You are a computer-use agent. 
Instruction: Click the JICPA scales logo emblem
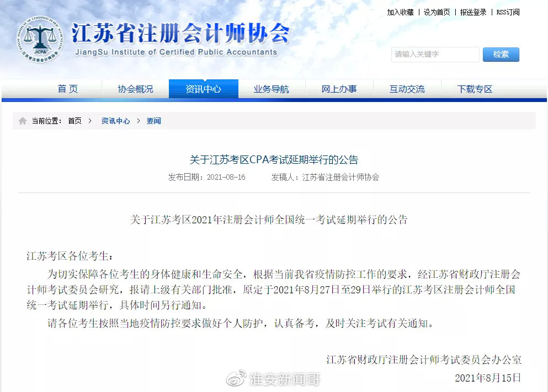click(40, 40)
